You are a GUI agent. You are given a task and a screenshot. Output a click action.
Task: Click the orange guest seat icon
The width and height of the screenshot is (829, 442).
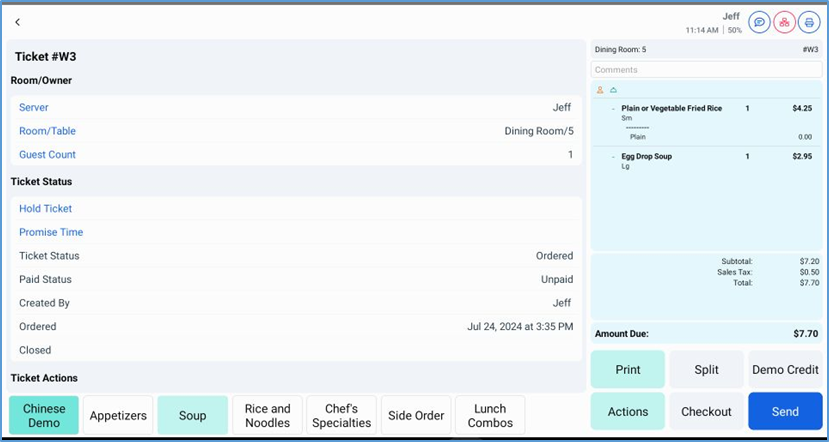(x=600, y=90)
